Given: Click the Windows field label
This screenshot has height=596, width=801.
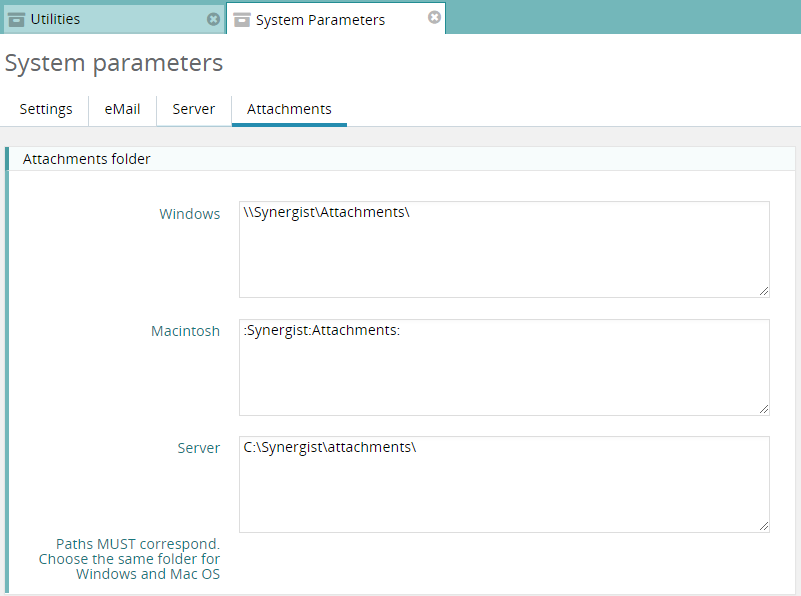Looking at the screenshot, I should 190,214.
